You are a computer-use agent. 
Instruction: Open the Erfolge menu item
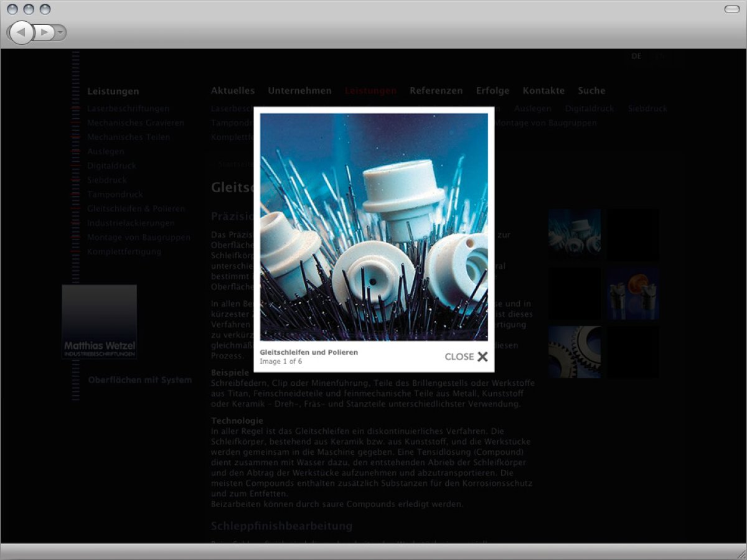(x=492, y=91)
